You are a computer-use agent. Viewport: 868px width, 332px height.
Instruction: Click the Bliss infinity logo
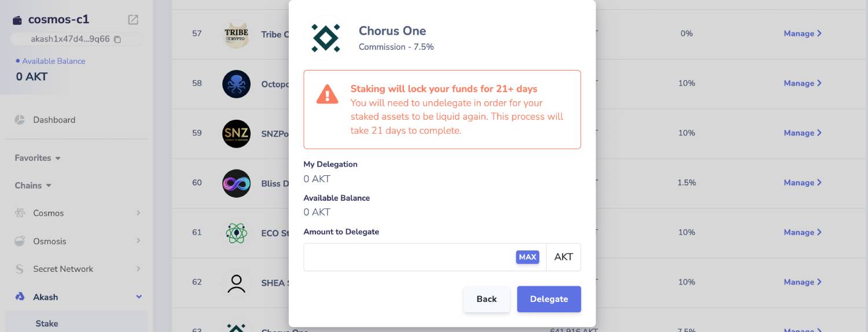(236, 183)
